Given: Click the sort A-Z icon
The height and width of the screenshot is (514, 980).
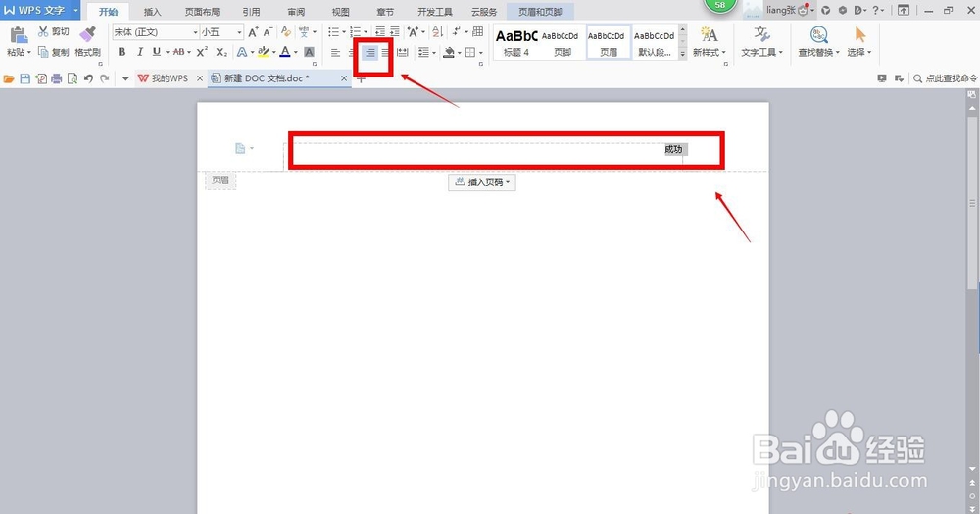Looking at the screenshot, I should tap(437, 32).
